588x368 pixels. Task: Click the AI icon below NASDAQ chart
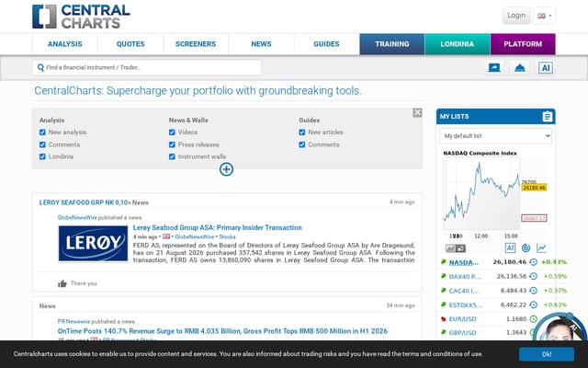pos(510,247)
